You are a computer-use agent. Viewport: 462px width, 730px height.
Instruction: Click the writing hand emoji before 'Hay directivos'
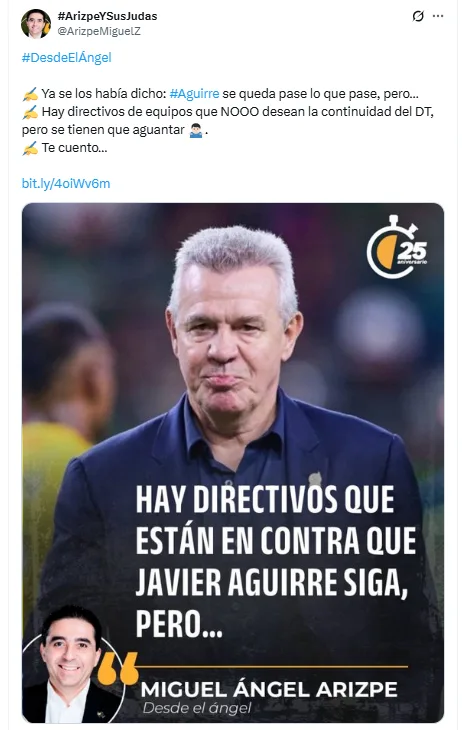(x=30, y=112)
